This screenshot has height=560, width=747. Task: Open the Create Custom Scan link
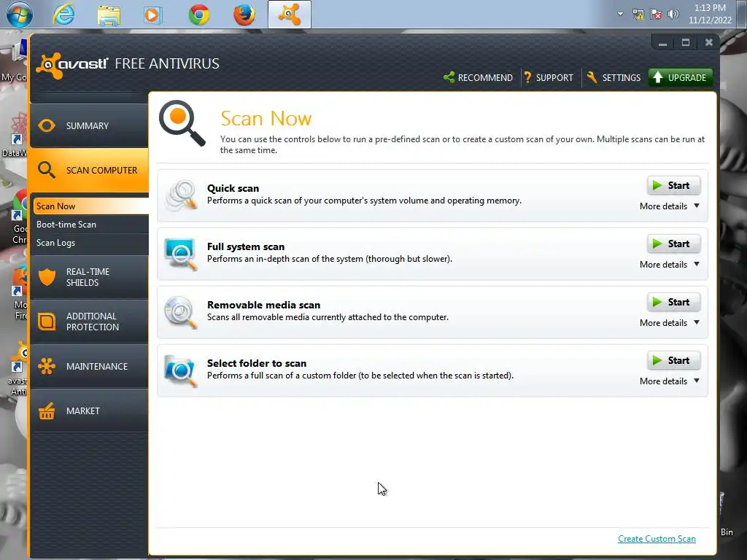[657, 539]
